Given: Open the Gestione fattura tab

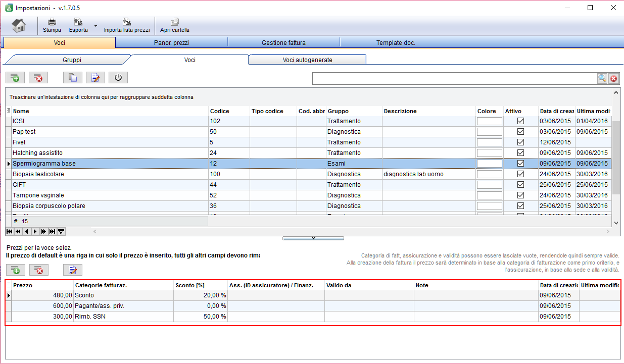Looking at the screenshot, I should 283,43.
